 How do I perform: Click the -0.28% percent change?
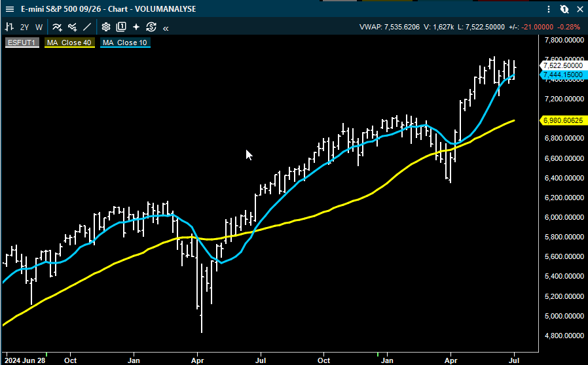pos(568,27)
